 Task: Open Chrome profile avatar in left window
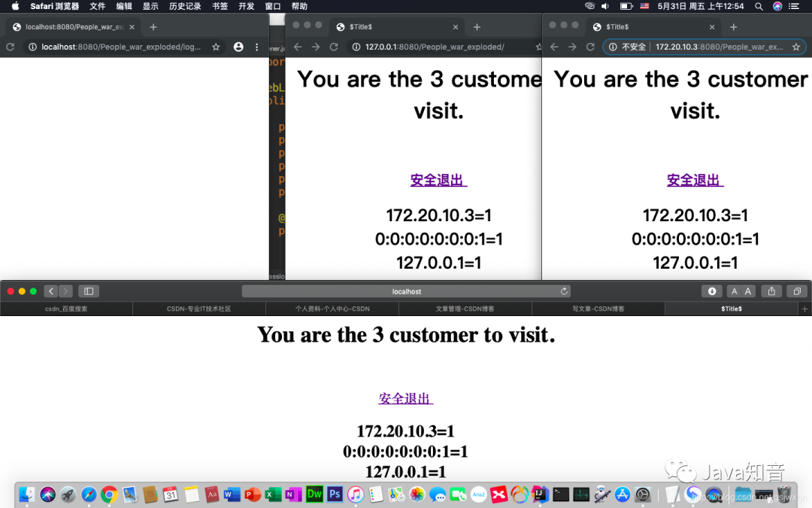pyautogui.click(x=238, y=47)
